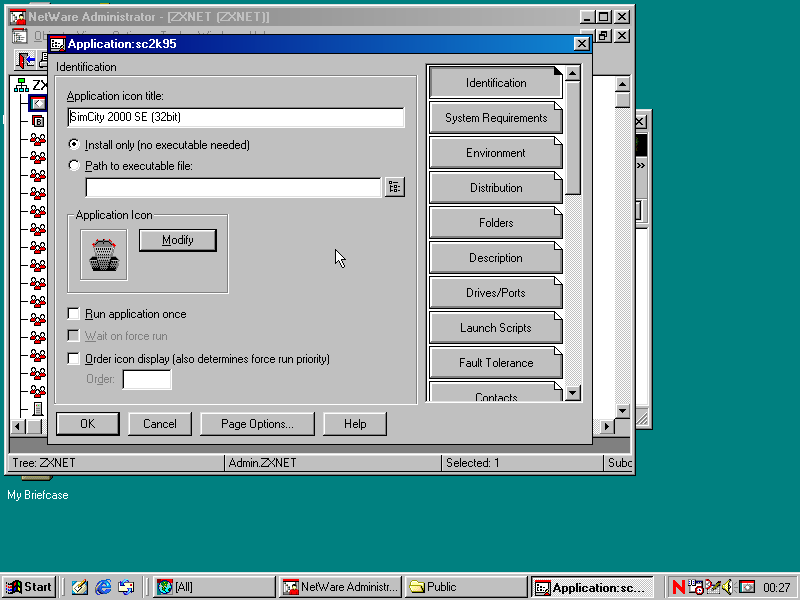Screen dimensions: 800x600
Task: Click the exit door toolbar icon in NetWare Administrator
Action: click(x=26, y=60)
